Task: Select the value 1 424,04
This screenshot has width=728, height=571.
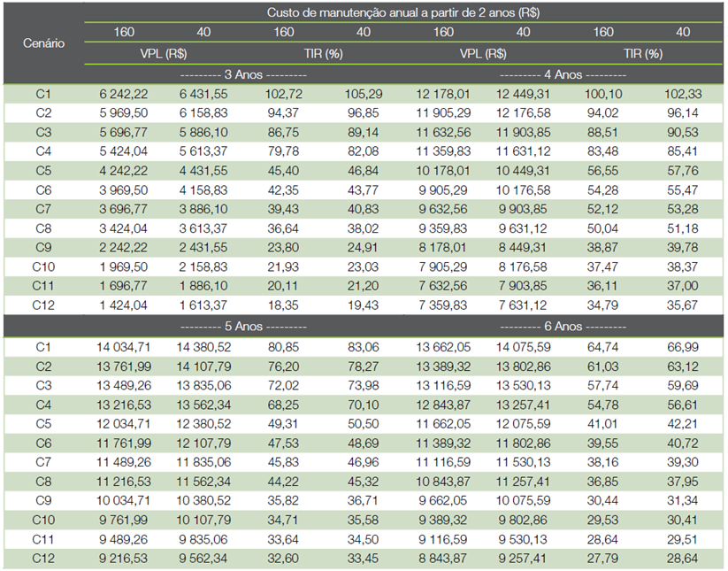Action: [x=124, y=305]
